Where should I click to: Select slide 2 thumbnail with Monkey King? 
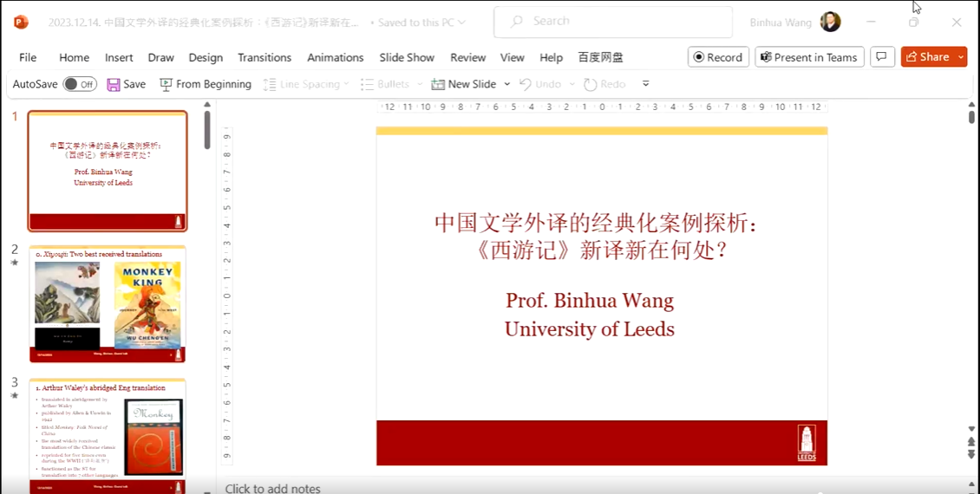pyautogui.click(x=108, y=304)
